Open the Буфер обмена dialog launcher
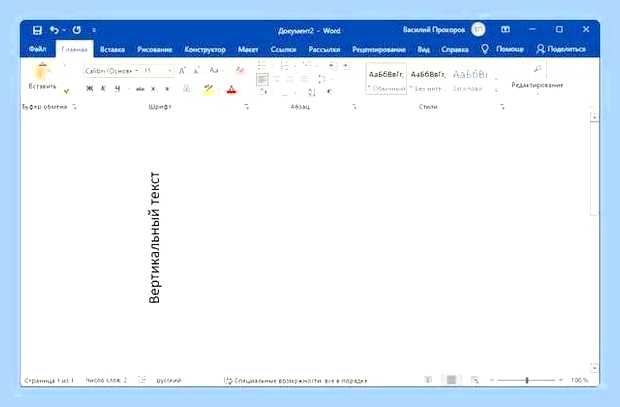The image size is (620, 407). pyautogui.click(x=75, y=107)
